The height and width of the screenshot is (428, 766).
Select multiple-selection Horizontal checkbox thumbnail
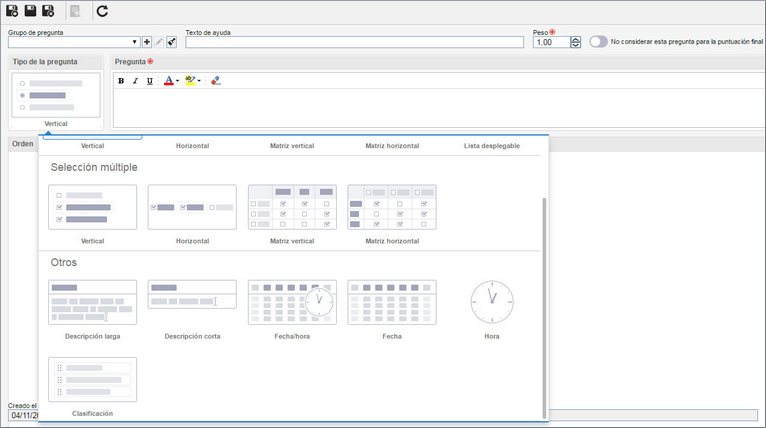192,207
